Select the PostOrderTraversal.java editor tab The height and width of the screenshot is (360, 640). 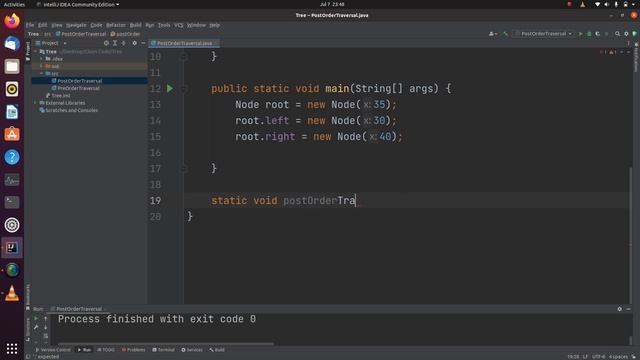184,43
